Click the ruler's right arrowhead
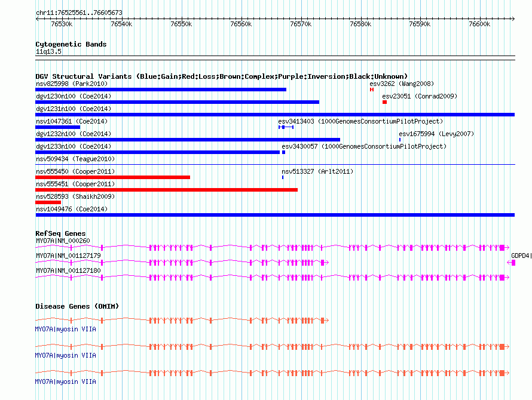 pyautogui.click(x=513, y=19)
